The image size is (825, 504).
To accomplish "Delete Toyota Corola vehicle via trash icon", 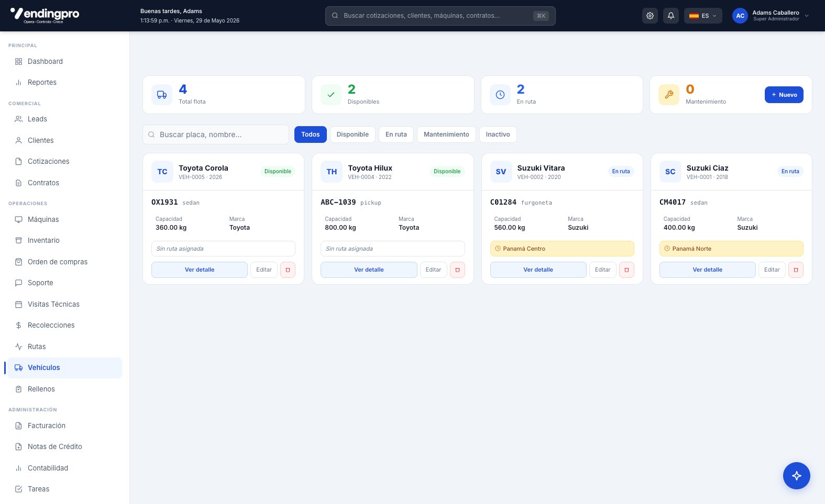I will tap(288, 270).
